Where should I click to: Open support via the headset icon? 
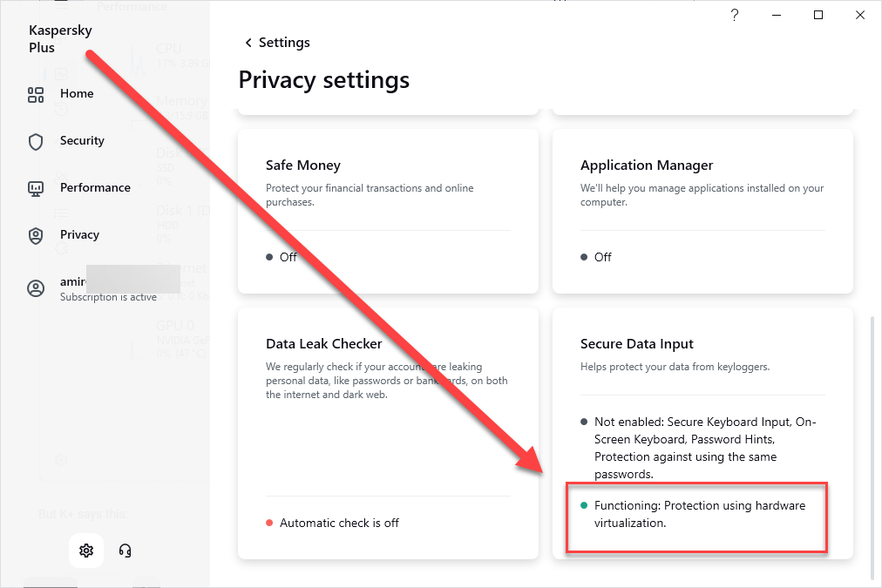(x=125, y=551)
